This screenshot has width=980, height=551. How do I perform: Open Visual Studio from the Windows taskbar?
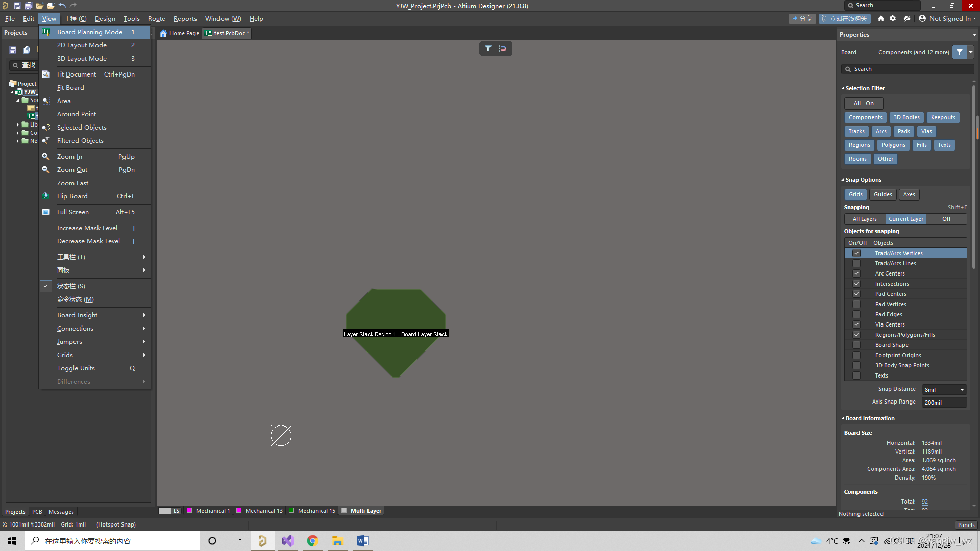(287, 541)
